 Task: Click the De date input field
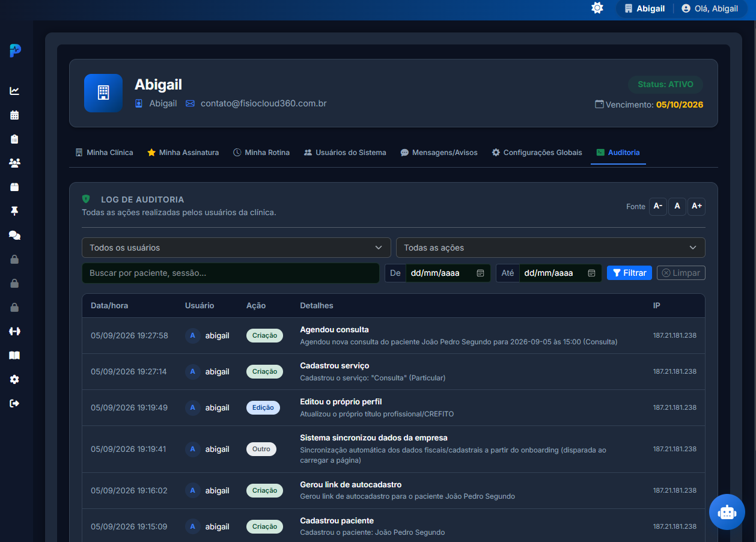click(448, 273)
